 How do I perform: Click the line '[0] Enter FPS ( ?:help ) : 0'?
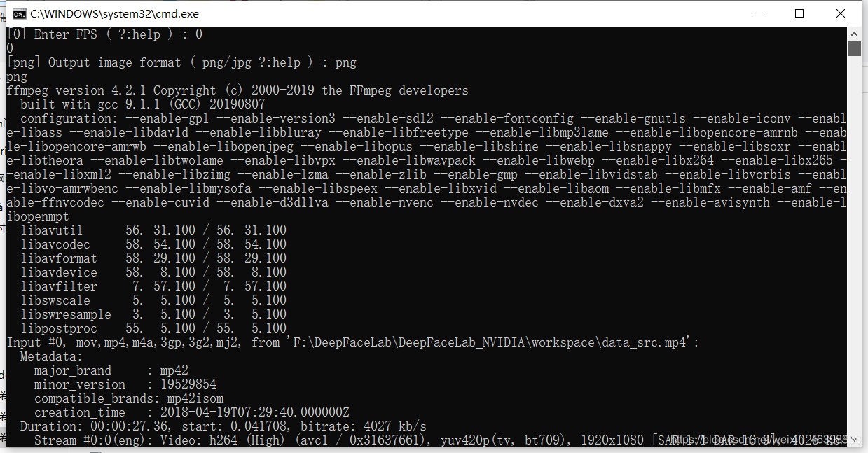(x=104, y=34)
